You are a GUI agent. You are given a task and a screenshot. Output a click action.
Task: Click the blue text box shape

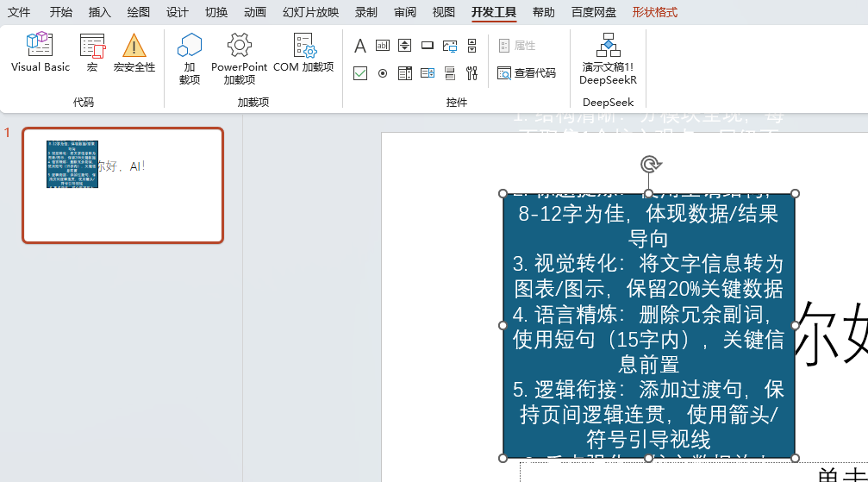point(649,326)
